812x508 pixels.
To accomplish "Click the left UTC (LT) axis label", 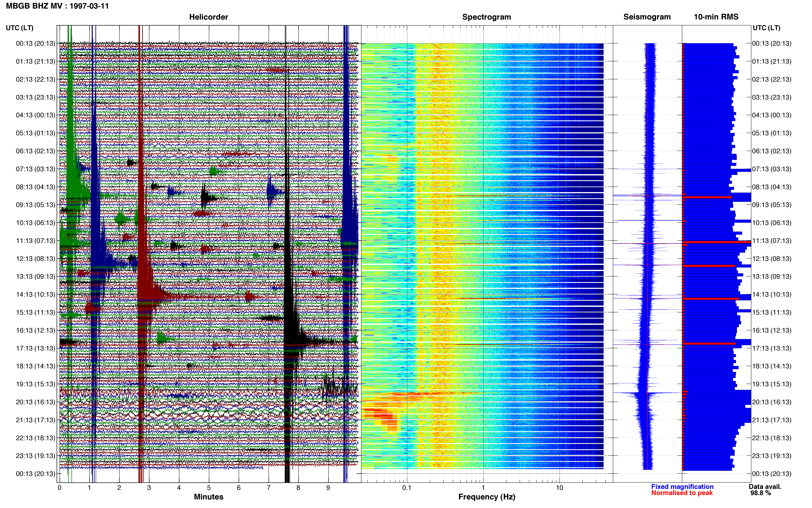I will click(19, 28).
